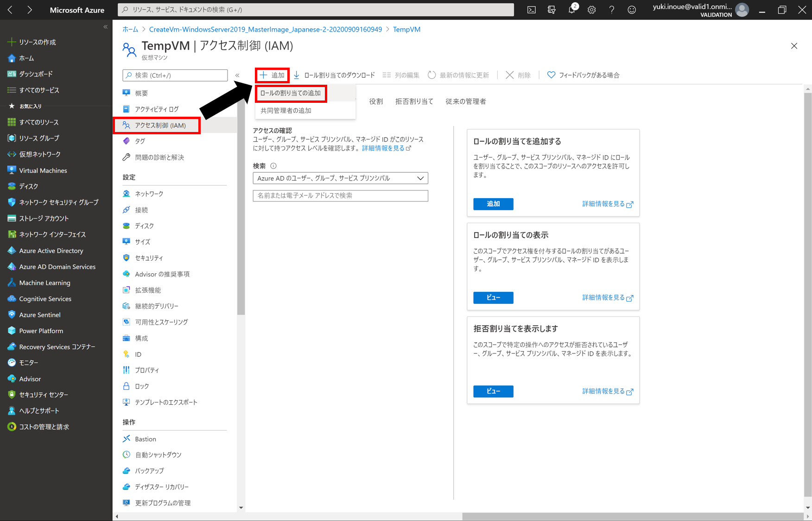This screenshot has width=812, height=521.
Task: Click the feedback smiley icon
Action: pyautogui.click(x=632, y=10)
